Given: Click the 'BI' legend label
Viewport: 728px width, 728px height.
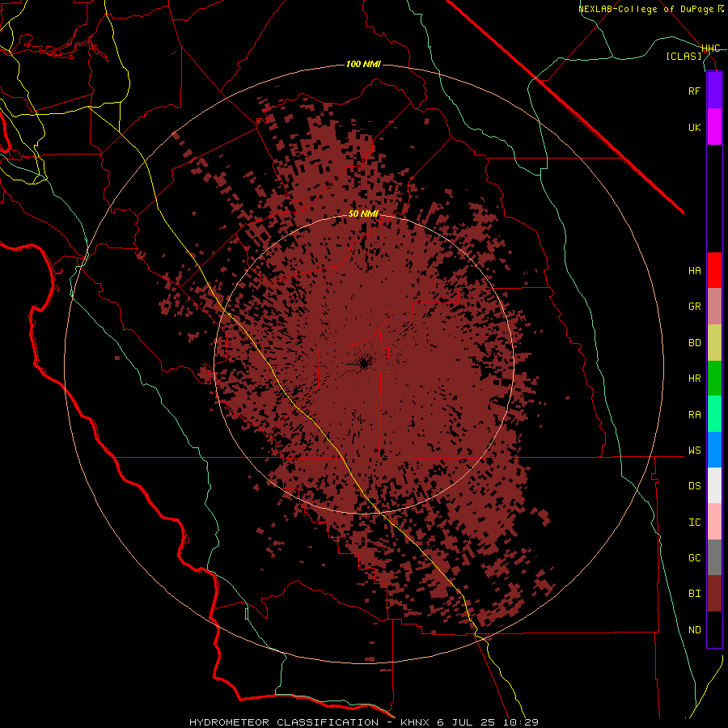Looking at the screenshot, I should (x=694, y=594).
